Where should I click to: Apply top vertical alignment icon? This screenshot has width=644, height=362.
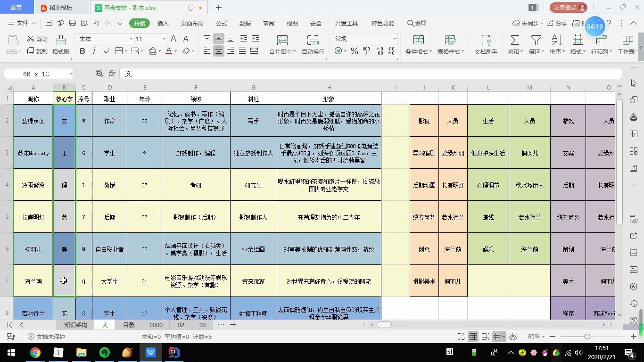pos(207,39)
